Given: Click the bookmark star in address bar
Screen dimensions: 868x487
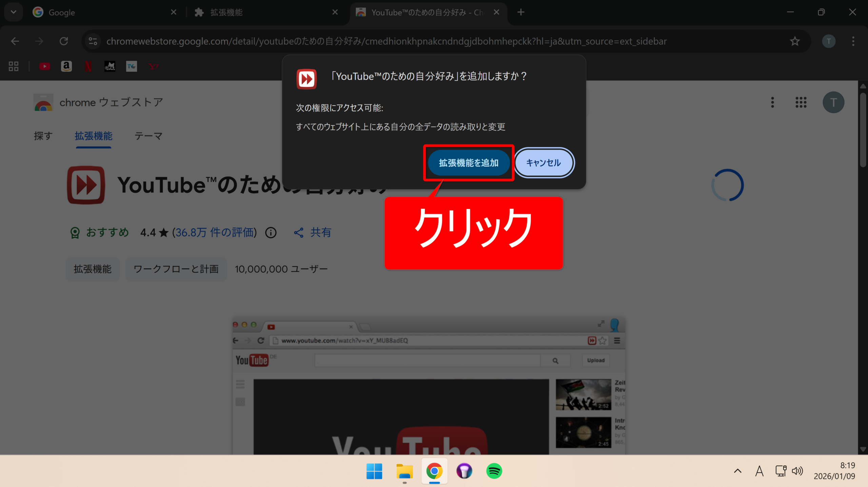Looking at the screenshot, I should tap(795, 41).
